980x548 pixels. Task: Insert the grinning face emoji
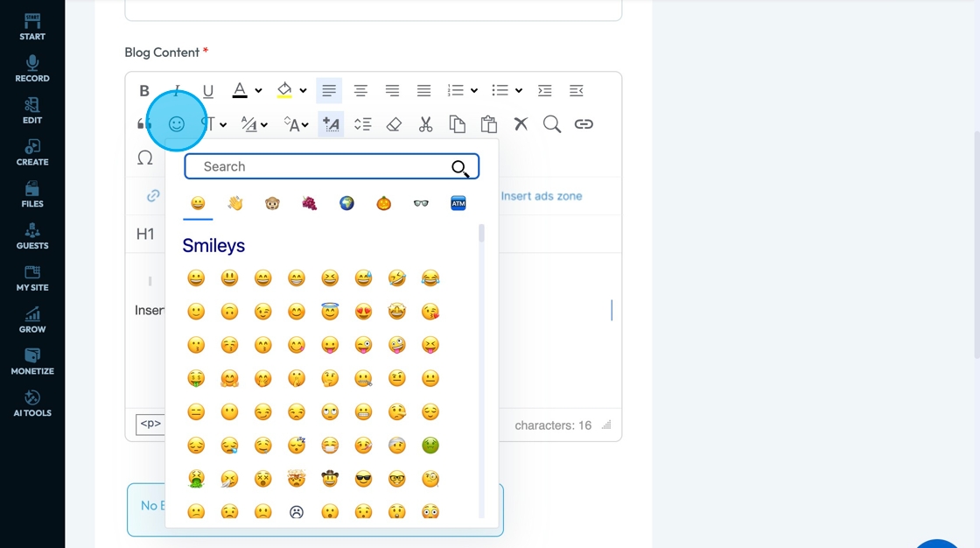click(x=196, y=278)
